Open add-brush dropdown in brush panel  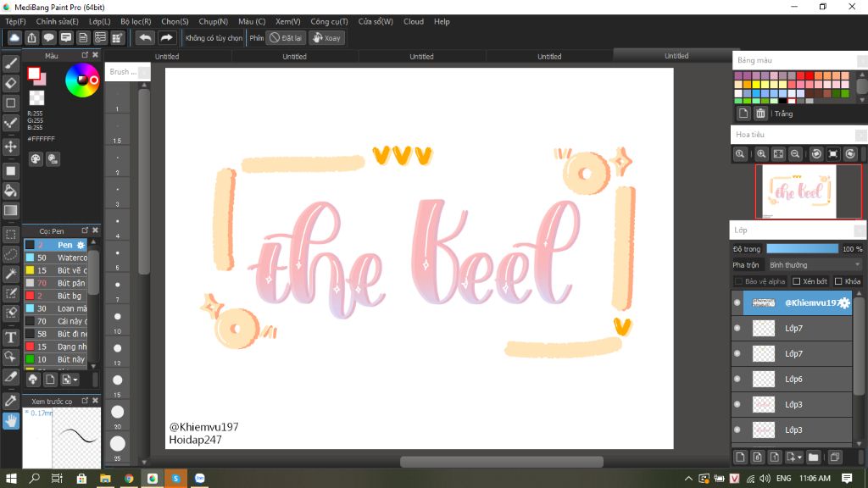click(70, 380)
